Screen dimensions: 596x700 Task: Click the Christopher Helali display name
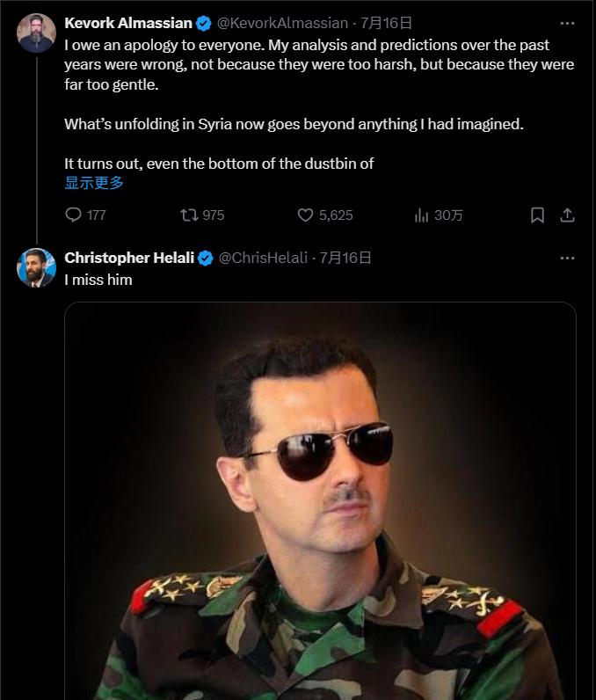point(129,258)
